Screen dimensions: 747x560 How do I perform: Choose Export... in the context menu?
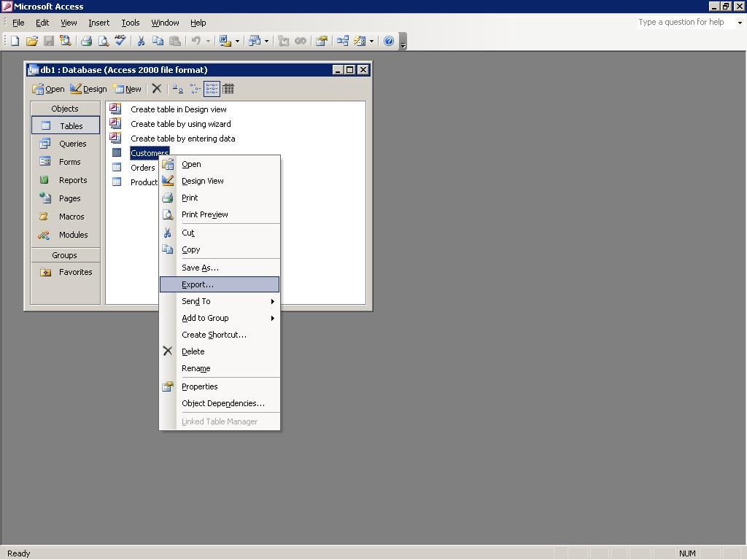click(220, 285)
